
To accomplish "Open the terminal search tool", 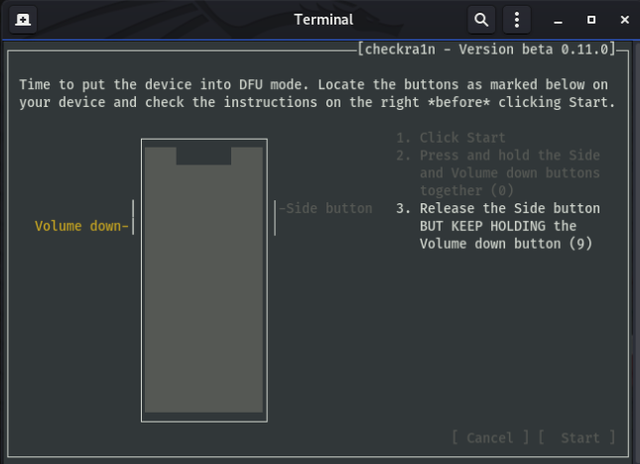I will click(481, 20).
